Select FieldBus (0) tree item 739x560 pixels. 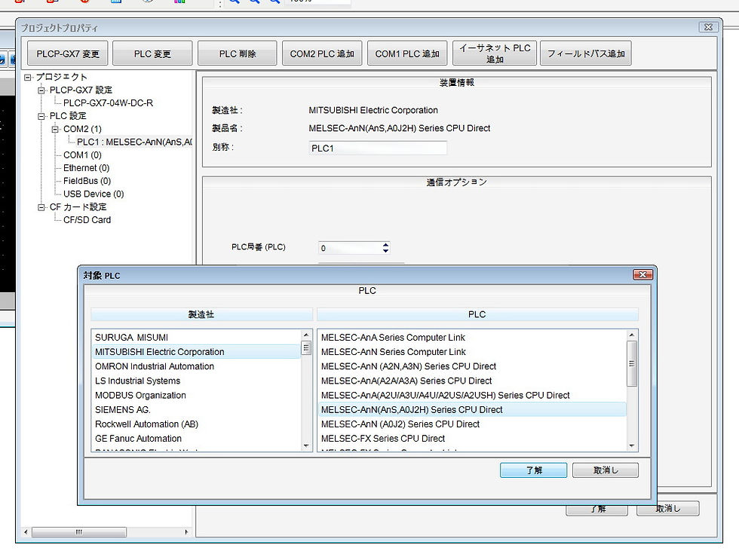87,181
